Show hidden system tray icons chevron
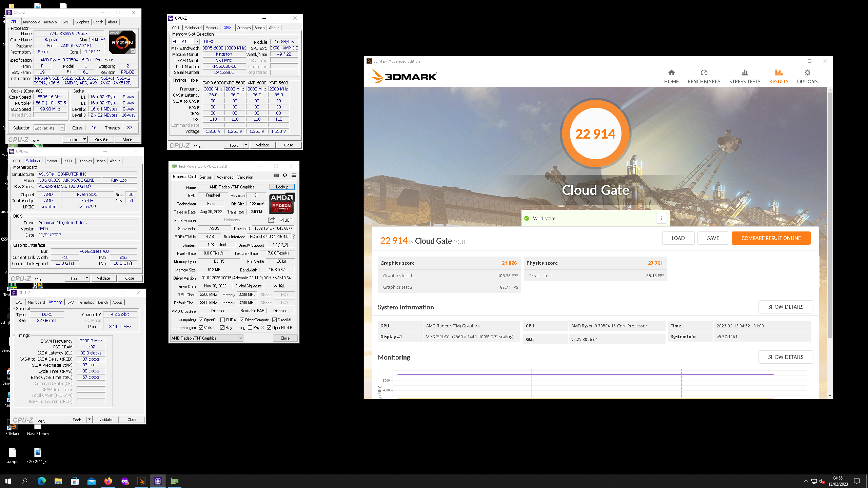Viewport: 868px width, 488px height. [806, 481]
